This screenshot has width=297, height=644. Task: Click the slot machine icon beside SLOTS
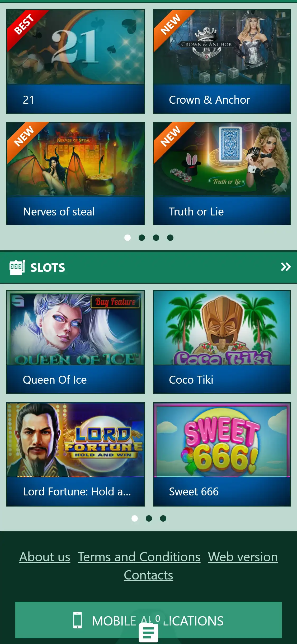[17, 268]
